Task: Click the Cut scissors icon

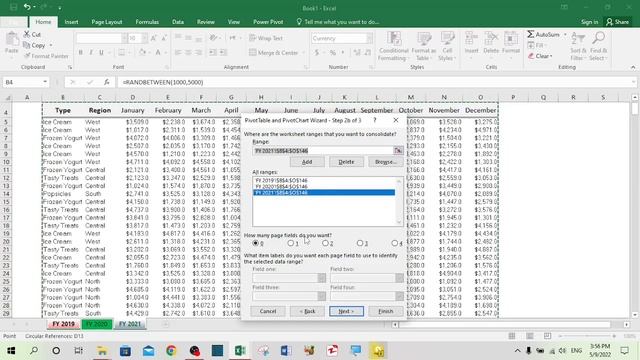Action: 27,34
